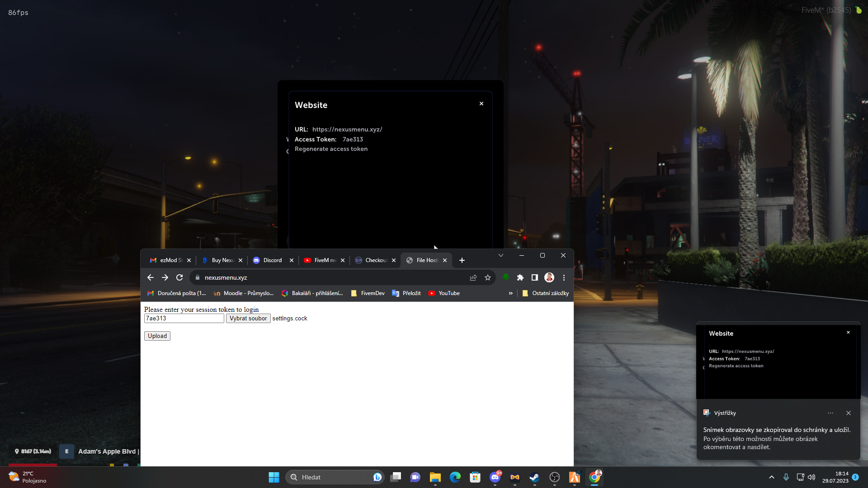Switch to the FiveM YouTube tab

pos(323,260)
